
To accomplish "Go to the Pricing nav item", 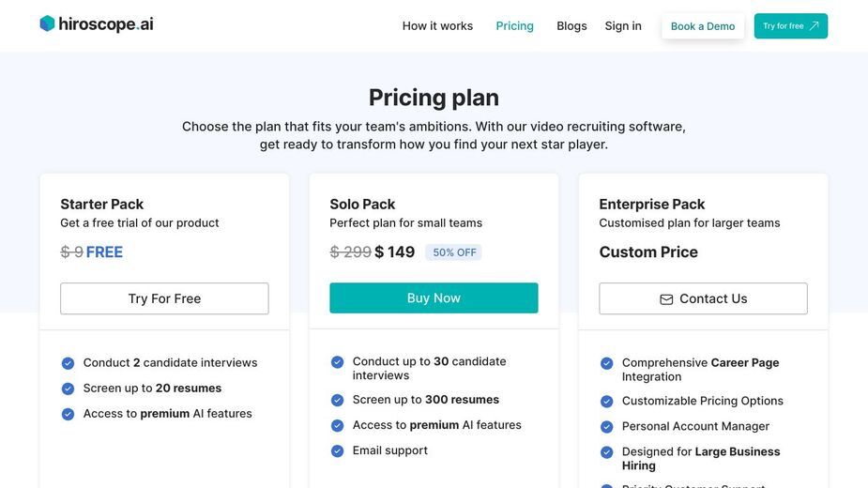I will 514,26.
